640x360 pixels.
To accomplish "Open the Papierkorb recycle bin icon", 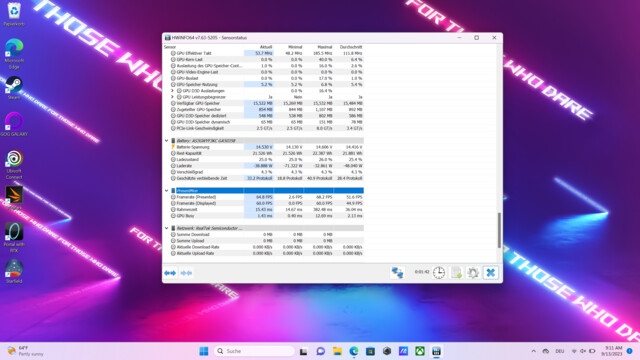I will [x=14, y=14].
